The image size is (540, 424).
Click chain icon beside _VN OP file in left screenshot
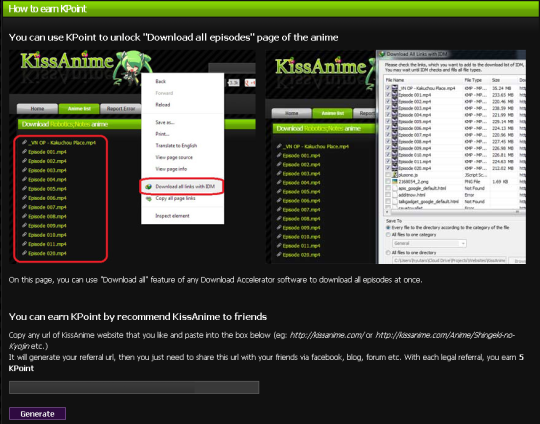point(24,142)
